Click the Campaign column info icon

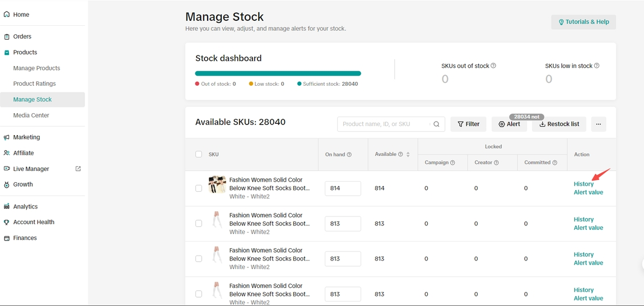[x=452, y=163]
